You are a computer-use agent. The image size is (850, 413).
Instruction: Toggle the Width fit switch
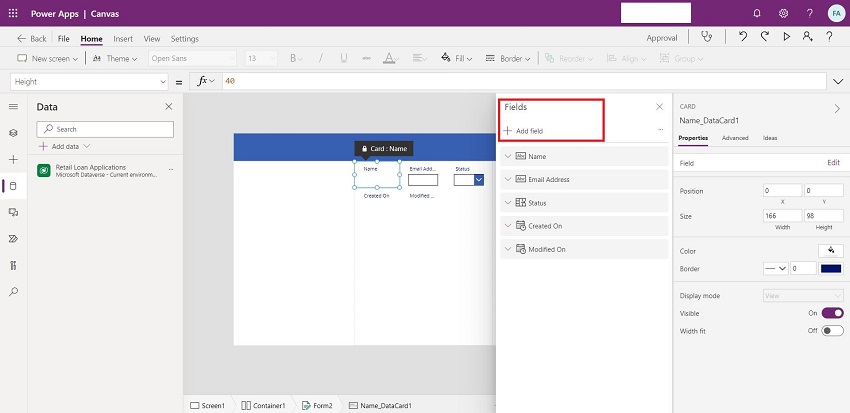click(x=832, y=331)
